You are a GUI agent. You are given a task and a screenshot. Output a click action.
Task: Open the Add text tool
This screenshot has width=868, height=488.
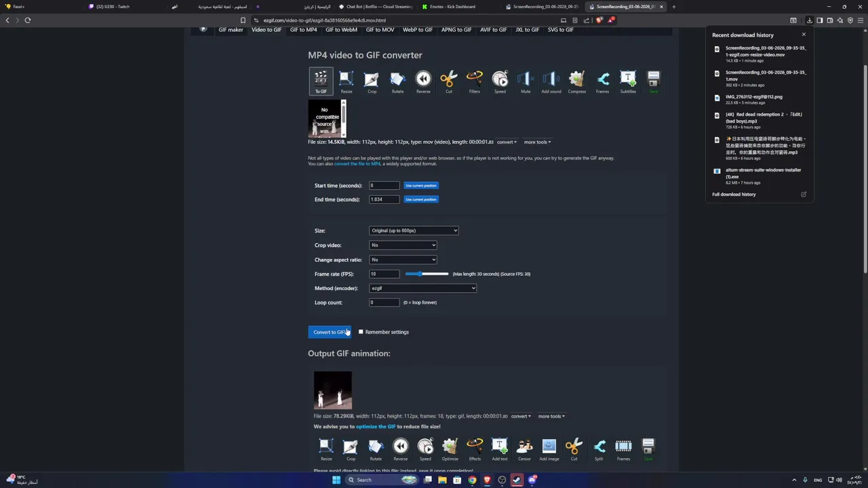(x=499, y=449)
